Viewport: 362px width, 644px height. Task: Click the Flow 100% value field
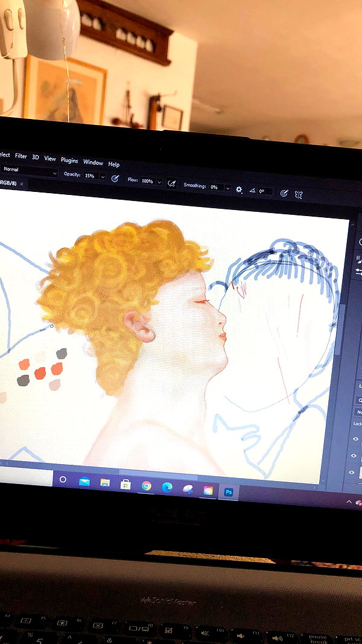(147, 181)
